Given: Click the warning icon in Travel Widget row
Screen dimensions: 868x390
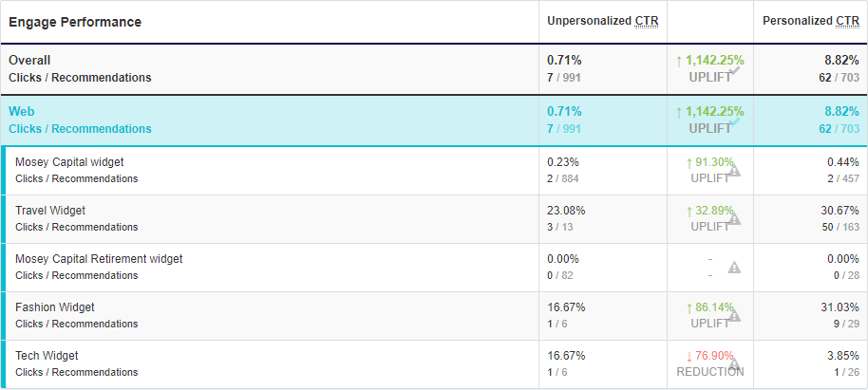Looking at the screenshot, I should [x=734, y=219].
